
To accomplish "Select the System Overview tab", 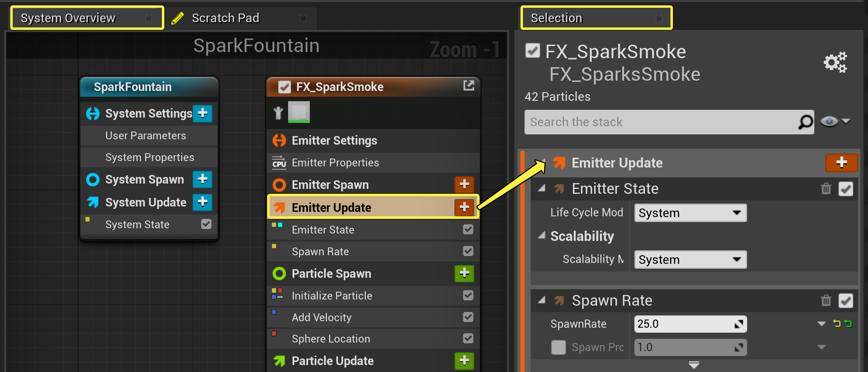I will [x=68, y=18].
